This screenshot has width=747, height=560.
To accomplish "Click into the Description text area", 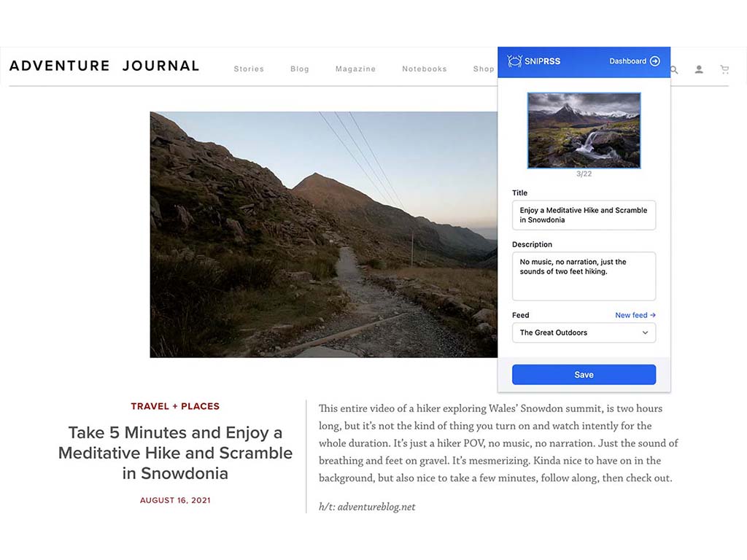I will click(584, 276).
